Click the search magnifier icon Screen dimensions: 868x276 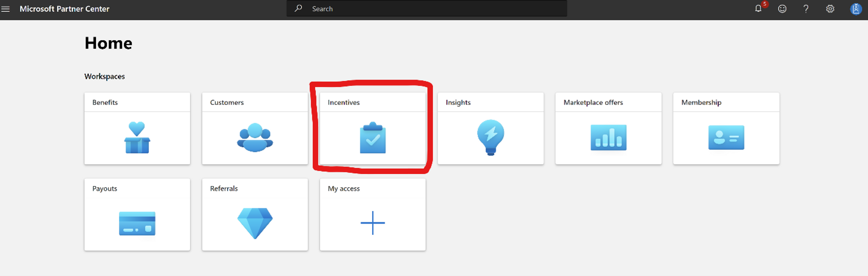(x=298, y=8)
